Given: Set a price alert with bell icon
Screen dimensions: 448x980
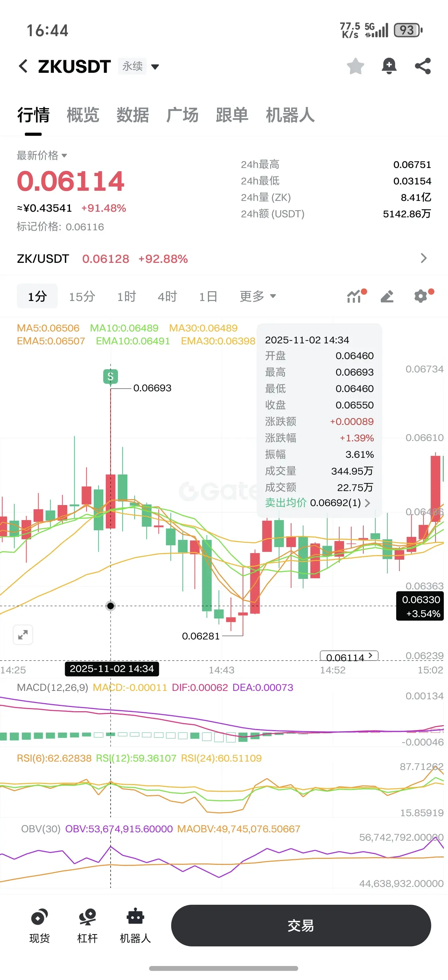Looking at the screenshot, I should coord(389,66).
